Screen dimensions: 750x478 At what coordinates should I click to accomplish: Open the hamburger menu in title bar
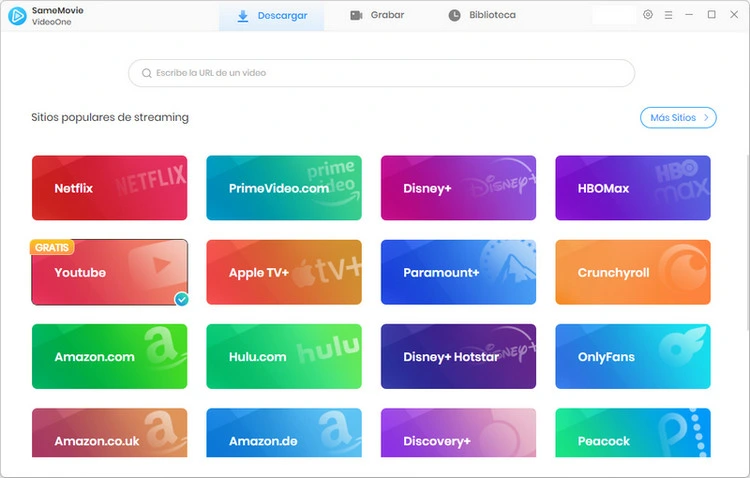pyautogui.click(x=668, y=15)
